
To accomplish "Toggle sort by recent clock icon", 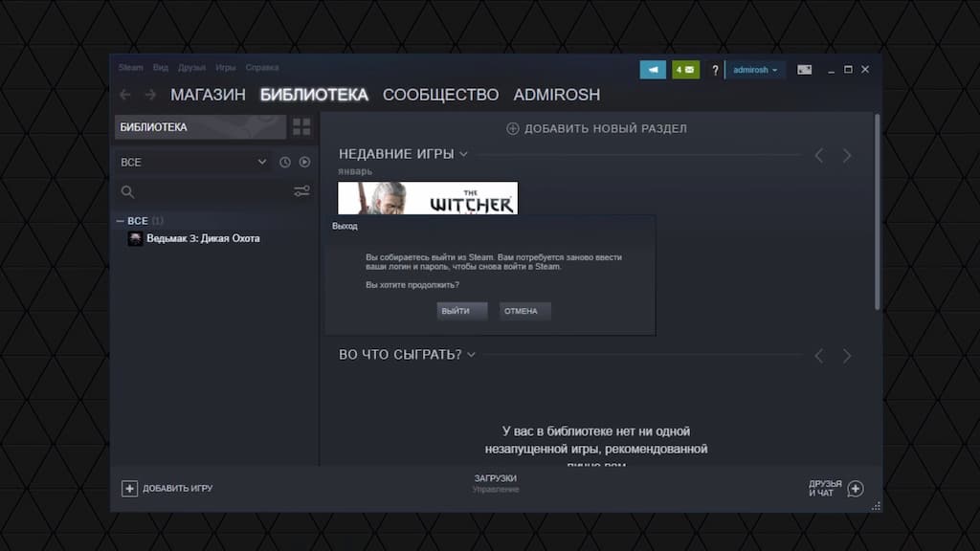I will (285, 162).
